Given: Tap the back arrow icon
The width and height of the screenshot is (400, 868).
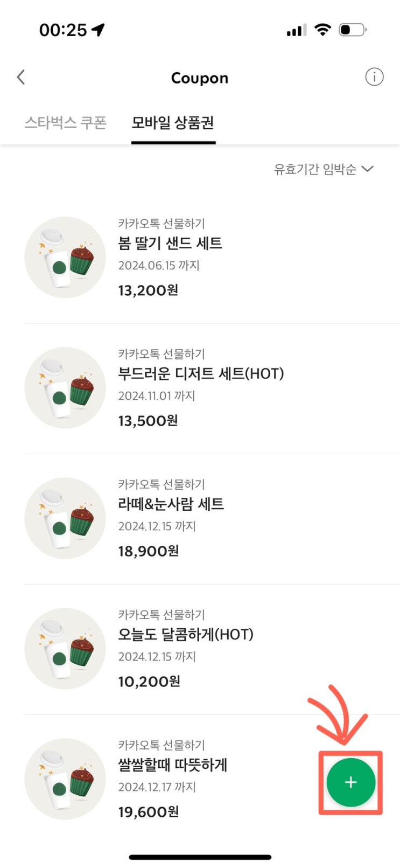Looking at the screenshot, I should [x=21, y=78].
